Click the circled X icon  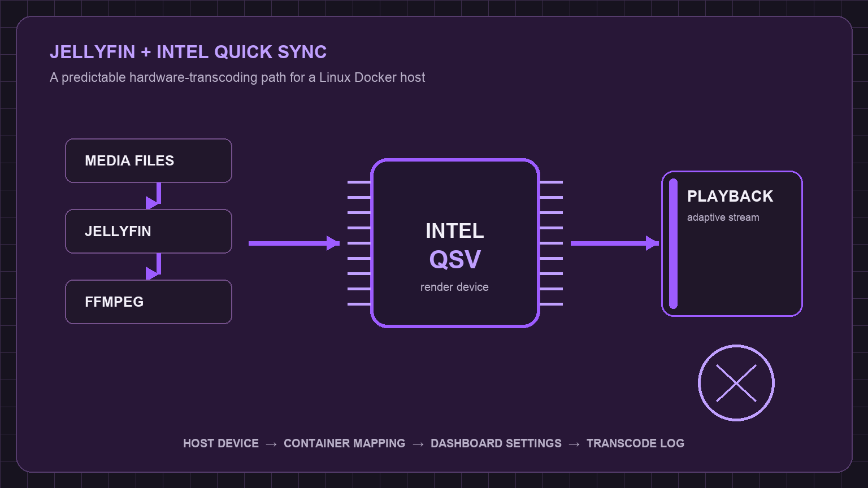point(736,383)
